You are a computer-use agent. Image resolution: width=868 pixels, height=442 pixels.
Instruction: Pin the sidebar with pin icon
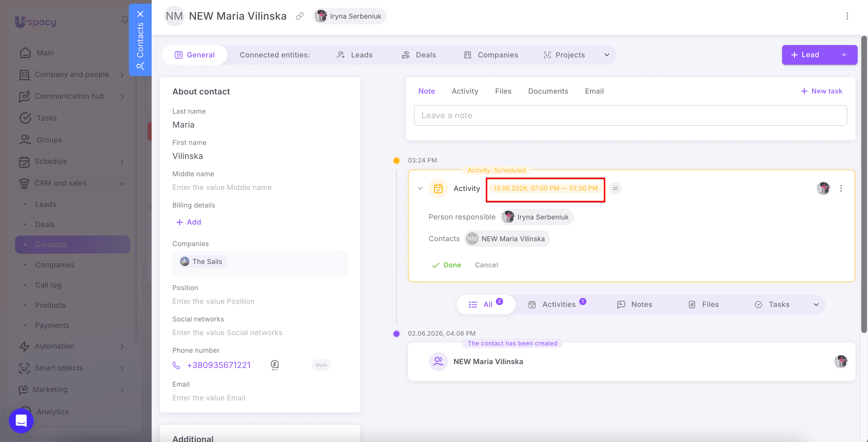pyautogui.click(x=125, y=20)
